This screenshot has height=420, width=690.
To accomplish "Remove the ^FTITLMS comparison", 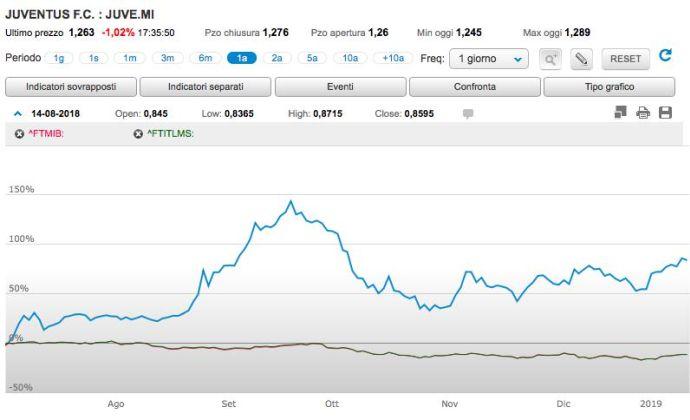I will coord(138,134).
